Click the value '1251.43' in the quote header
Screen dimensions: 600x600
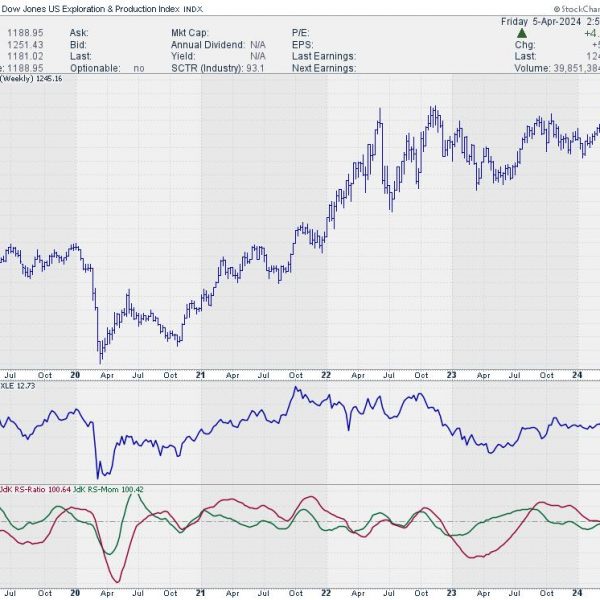(x=25, y=45)
